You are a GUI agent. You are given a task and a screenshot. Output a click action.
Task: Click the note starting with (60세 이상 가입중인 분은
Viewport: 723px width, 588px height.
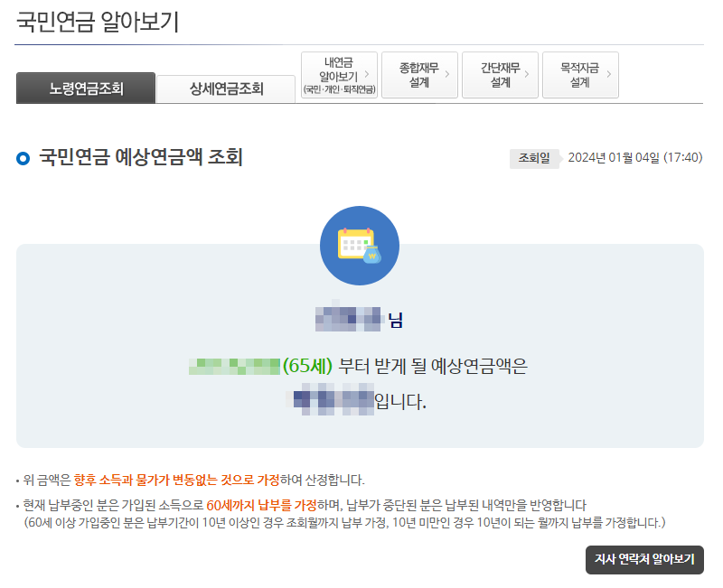pyautogui.click(x=345, y=523)
